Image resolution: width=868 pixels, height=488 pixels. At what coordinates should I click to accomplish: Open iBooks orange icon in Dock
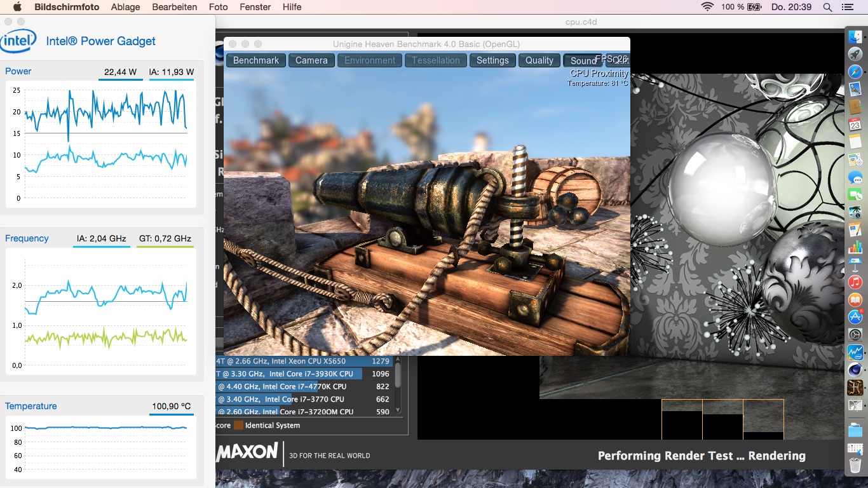[855, 299]
